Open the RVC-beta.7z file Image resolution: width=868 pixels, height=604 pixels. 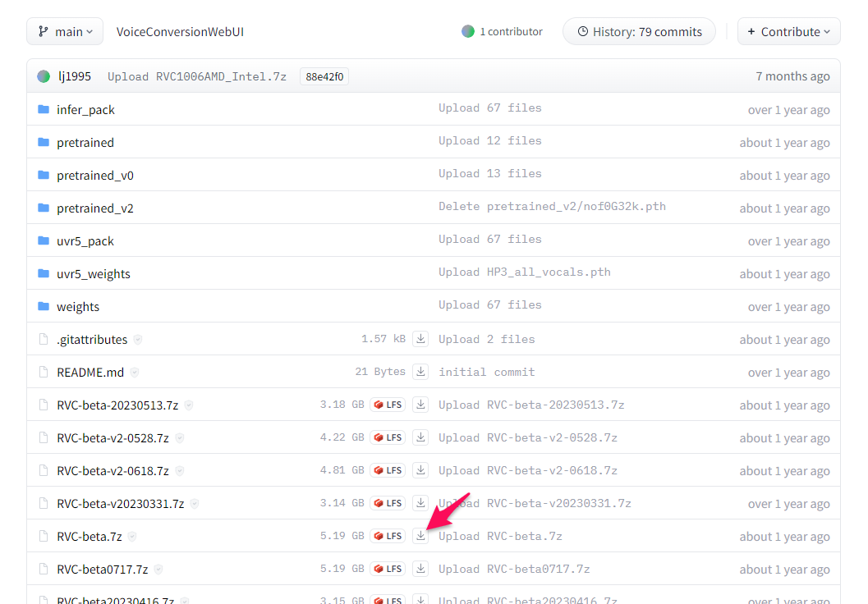pyautogui.click(x=90, y=537)
